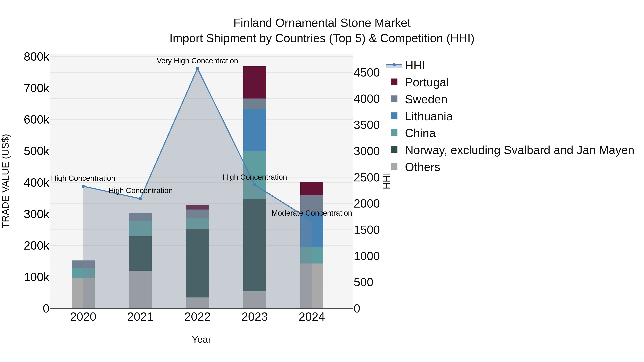Click the 'Finland Ornamental Stone Market' title
Viewport: 644px width, 362px height.
click(x=322, y=23)
